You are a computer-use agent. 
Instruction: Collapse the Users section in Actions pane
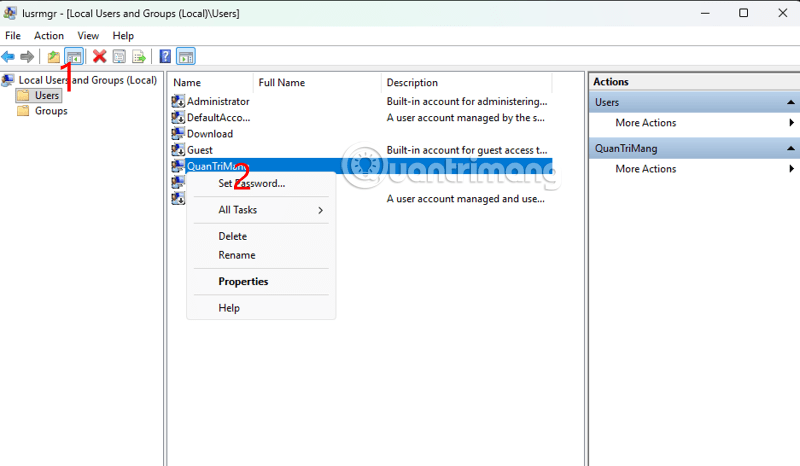click(790, 103)
